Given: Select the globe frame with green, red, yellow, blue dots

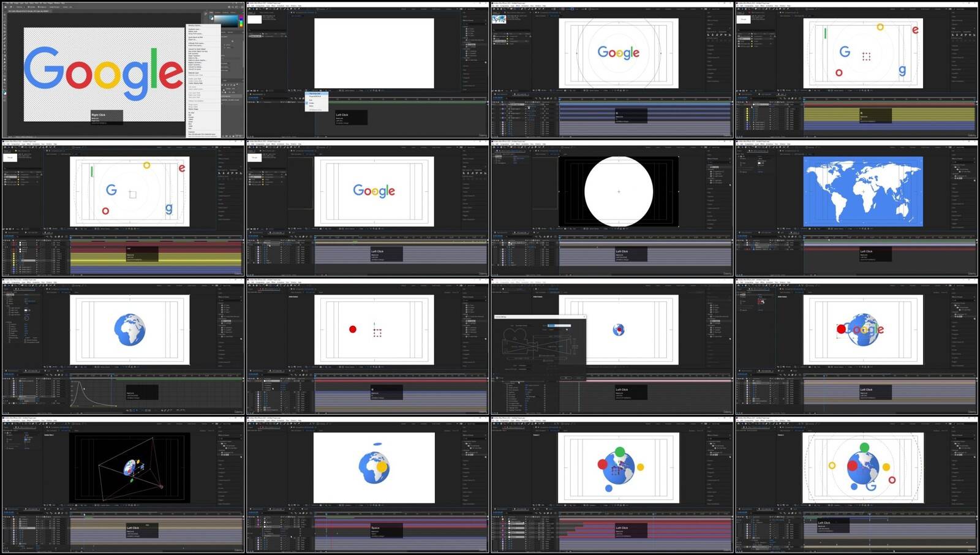Looking at the screenshot, I should (612, 485).
